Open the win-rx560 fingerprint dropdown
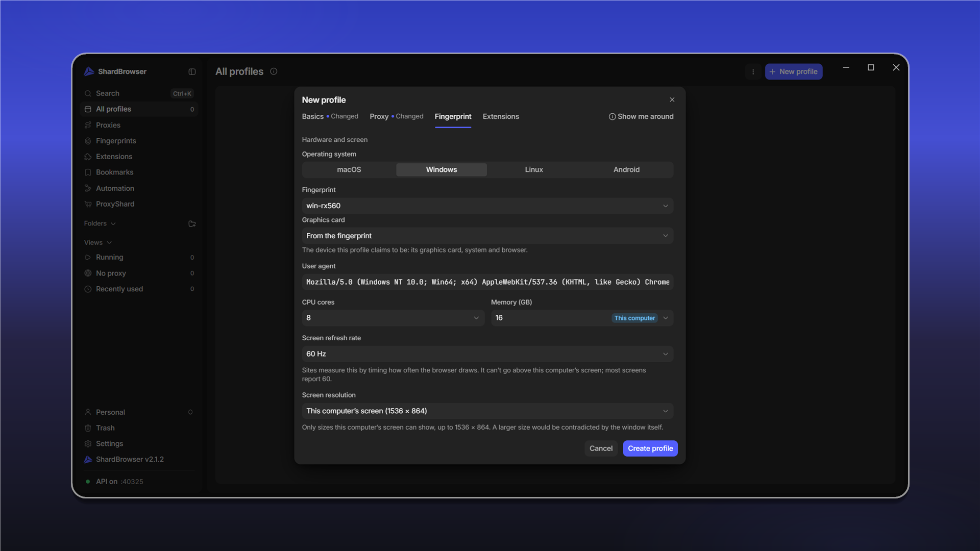The height and width of the screenshot is (551, 980). (x=487, y=206)
